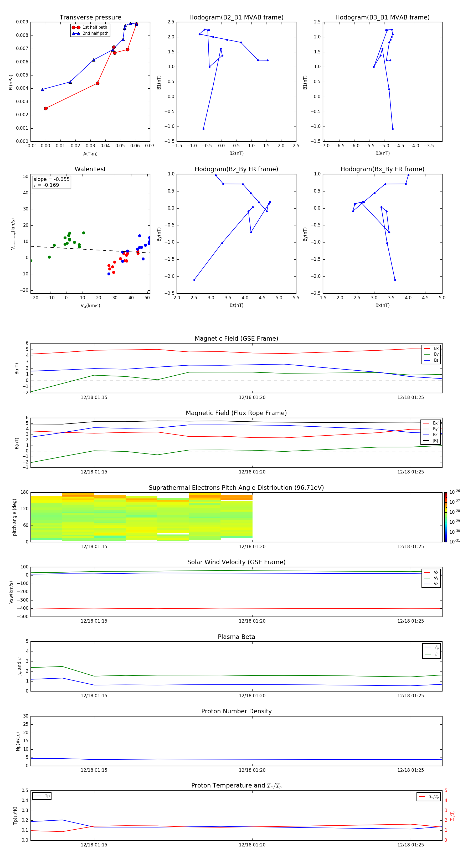Click the "Transverse pressure" plot title

pyautogui.click(x=90, y=18)
